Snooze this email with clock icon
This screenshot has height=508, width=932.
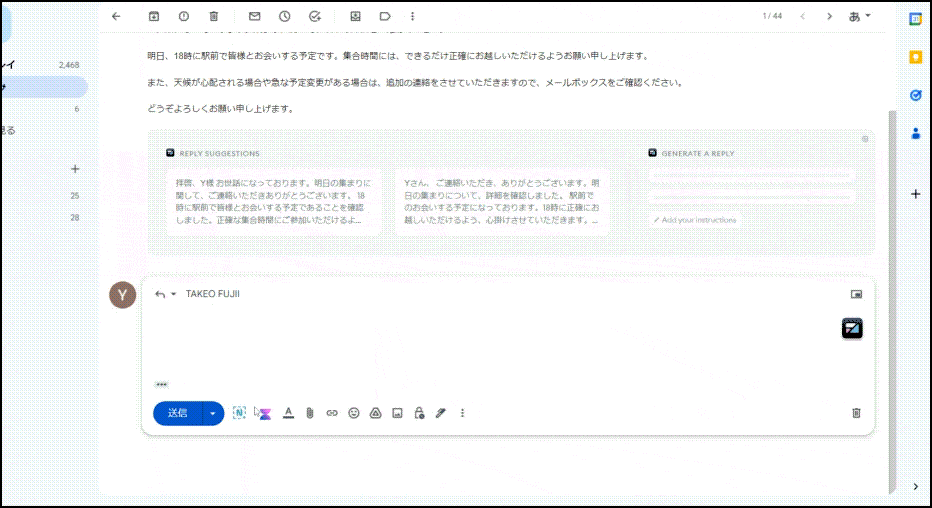click(x=285, y=17)
